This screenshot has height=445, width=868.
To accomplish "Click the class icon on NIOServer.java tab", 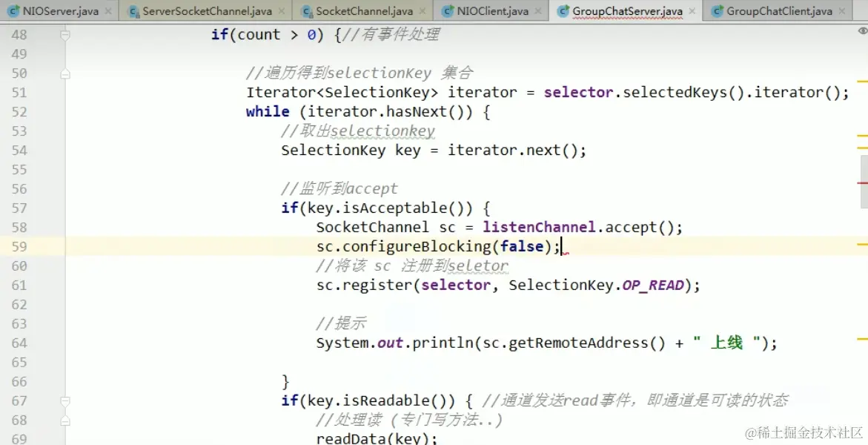I will [x=14, y=10].
